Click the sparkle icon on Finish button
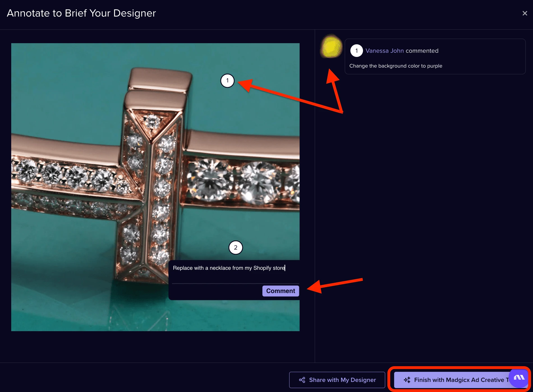This screenshot has height=392, width=533. coord(407,380)
